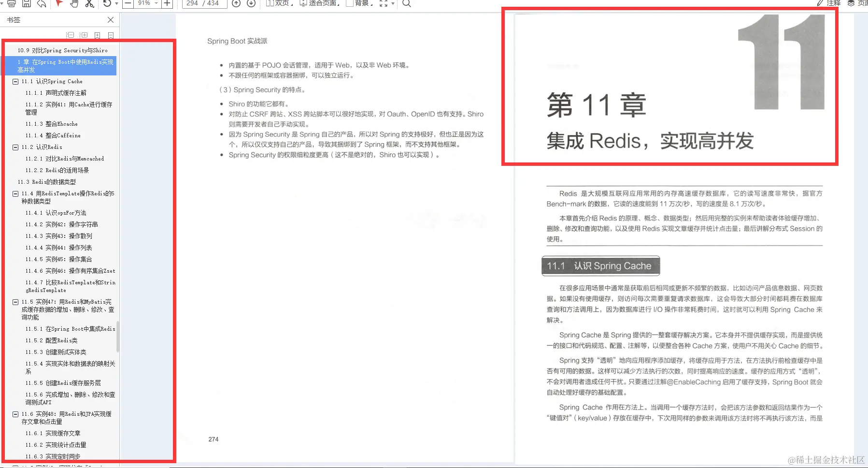
Task: Close the 书签 bookmarks panel
Action: click(111, 20)
